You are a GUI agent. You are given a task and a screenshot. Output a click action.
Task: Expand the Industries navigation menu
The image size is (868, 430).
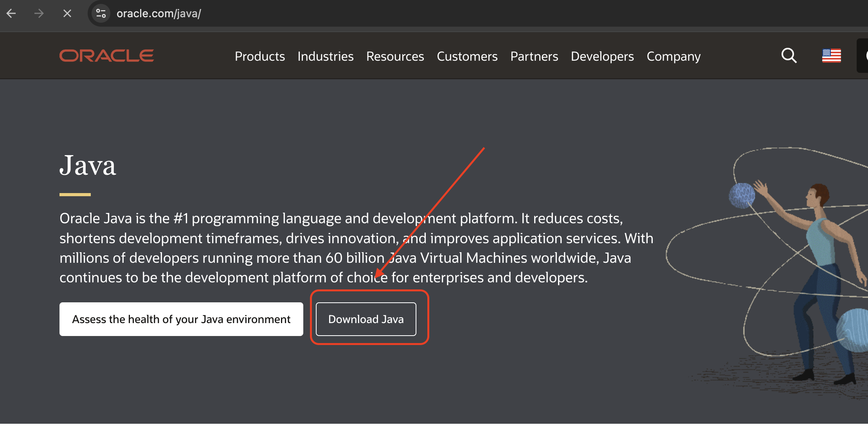pos(325,56)
